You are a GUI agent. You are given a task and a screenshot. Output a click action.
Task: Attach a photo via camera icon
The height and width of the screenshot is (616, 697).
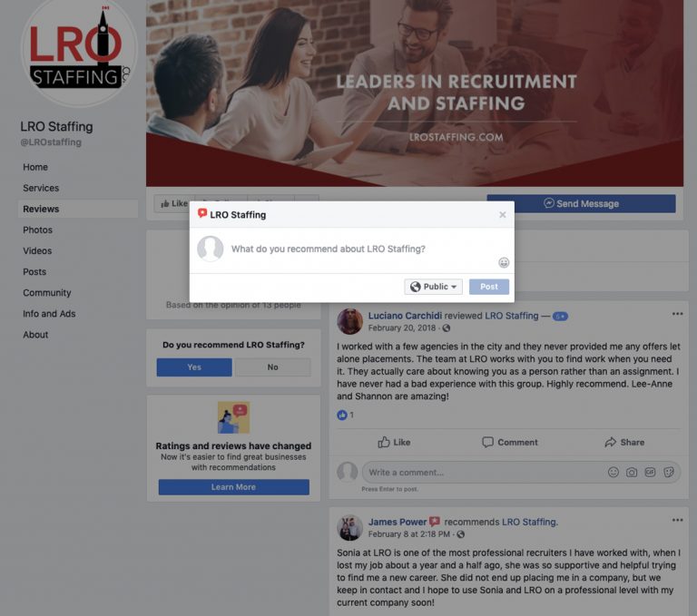point(632,472)
